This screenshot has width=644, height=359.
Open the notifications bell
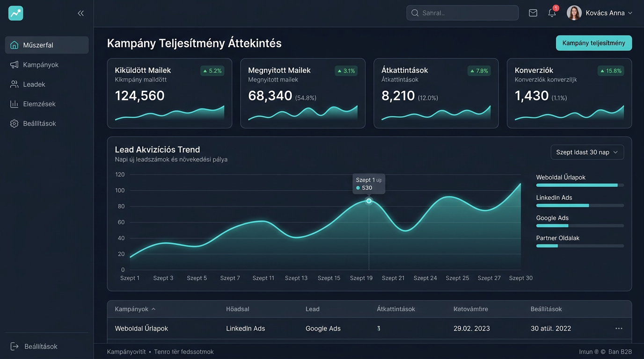pyautogui.click(x=552, y=13)
